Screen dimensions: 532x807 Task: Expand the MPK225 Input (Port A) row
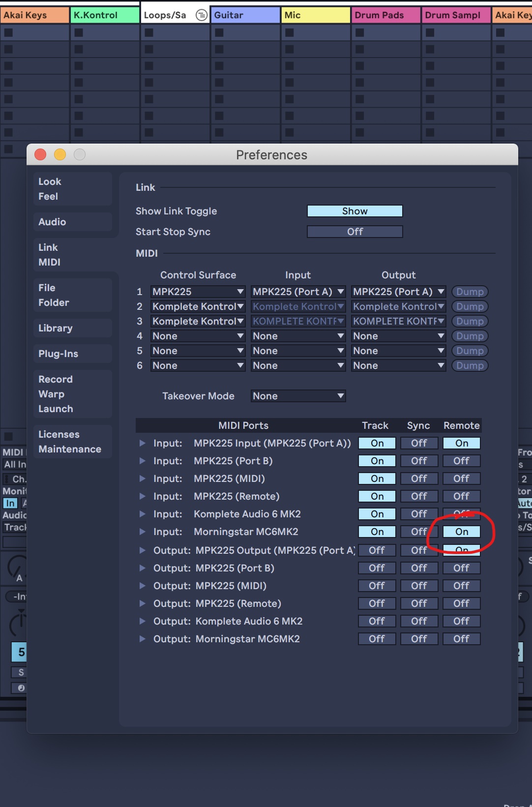coord(142,443)
